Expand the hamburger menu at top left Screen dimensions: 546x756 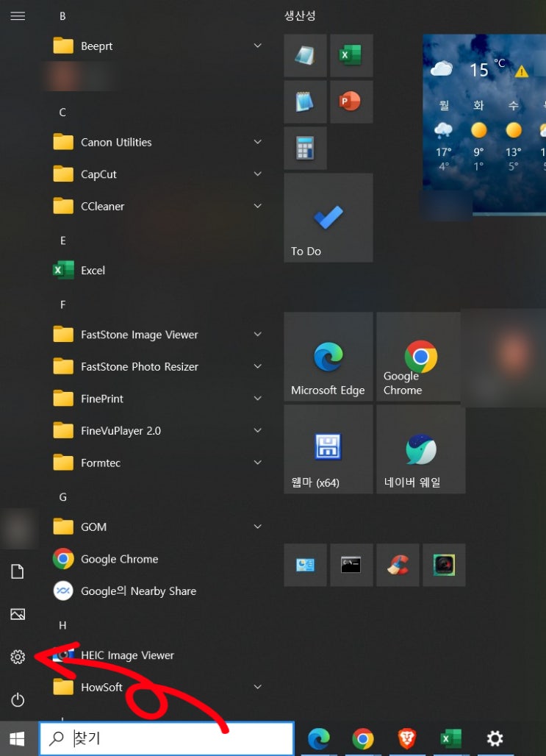click(18, 16)
